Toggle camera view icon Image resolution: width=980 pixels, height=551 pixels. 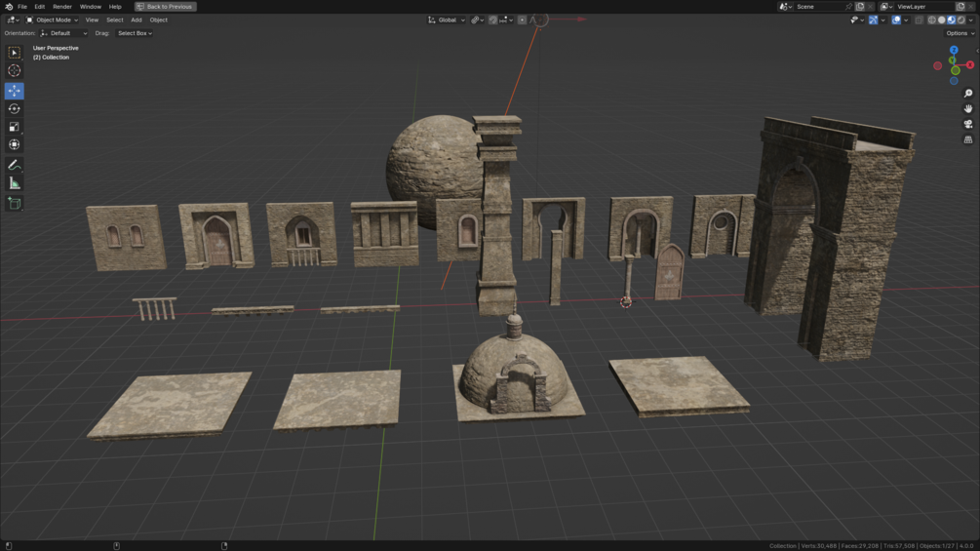tap(968, 124)
